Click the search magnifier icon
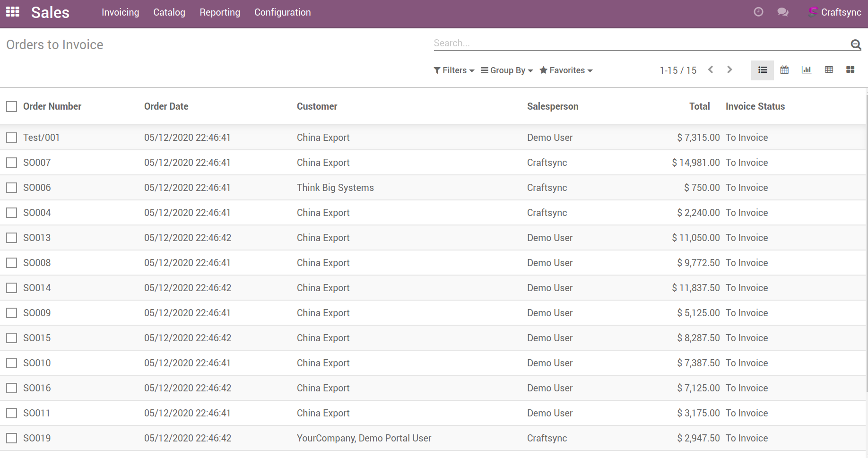Image resolution: width=868 pixels, height=458 pixels. point(856,44)
